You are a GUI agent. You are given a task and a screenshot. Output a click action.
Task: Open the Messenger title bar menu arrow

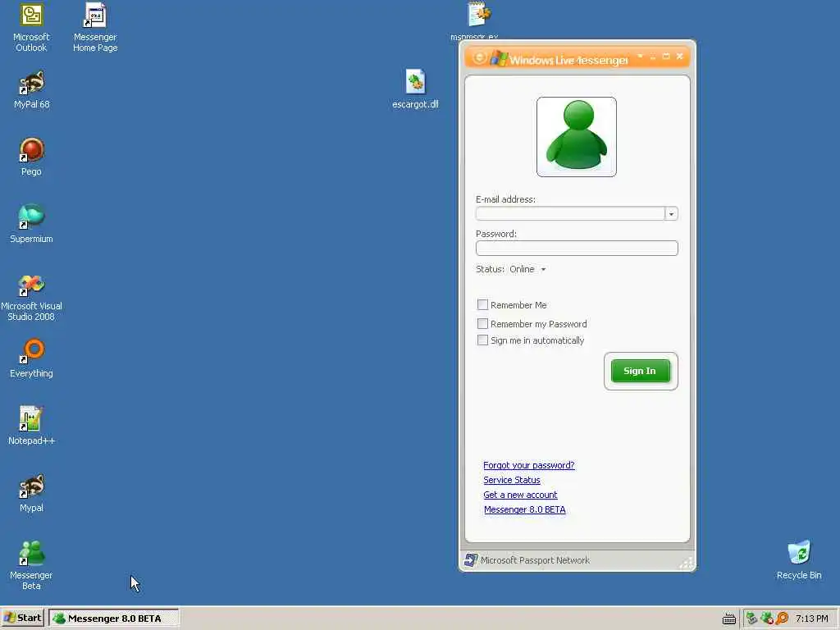pos(640,57)
